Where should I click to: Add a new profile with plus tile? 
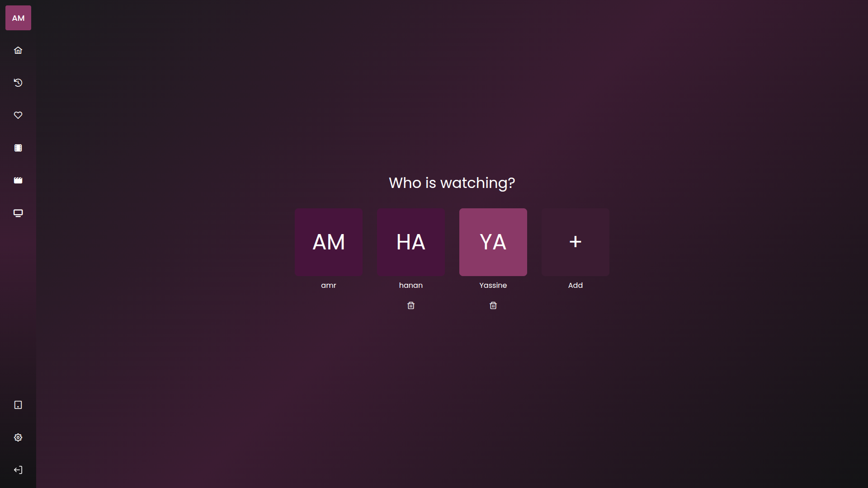576,242
